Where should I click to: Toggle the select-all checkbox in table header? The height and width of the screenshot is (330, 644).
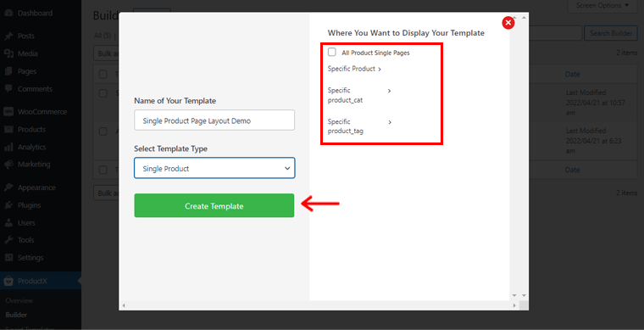[103, 75]
